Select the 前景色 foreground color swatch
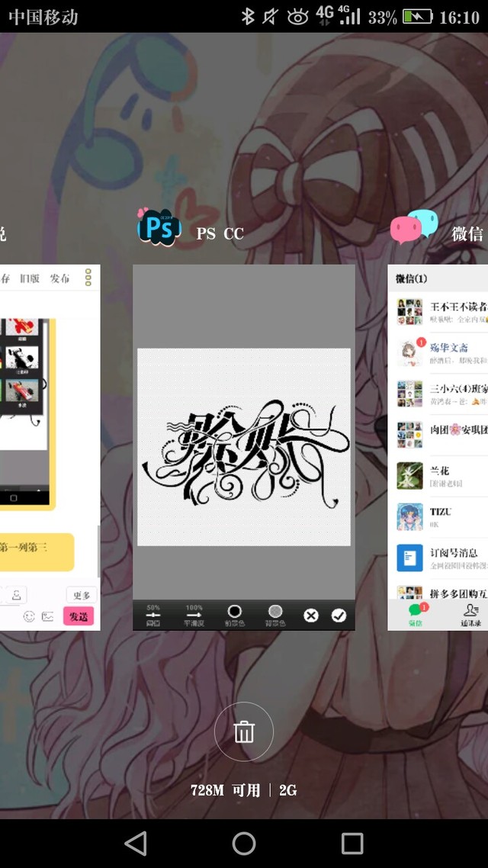 pos(235,615)
